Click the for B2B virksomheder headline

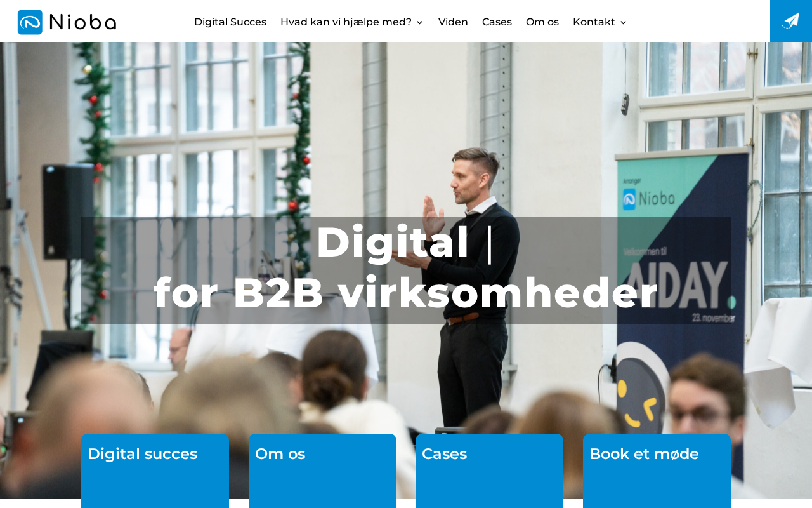tap(406, 293)
